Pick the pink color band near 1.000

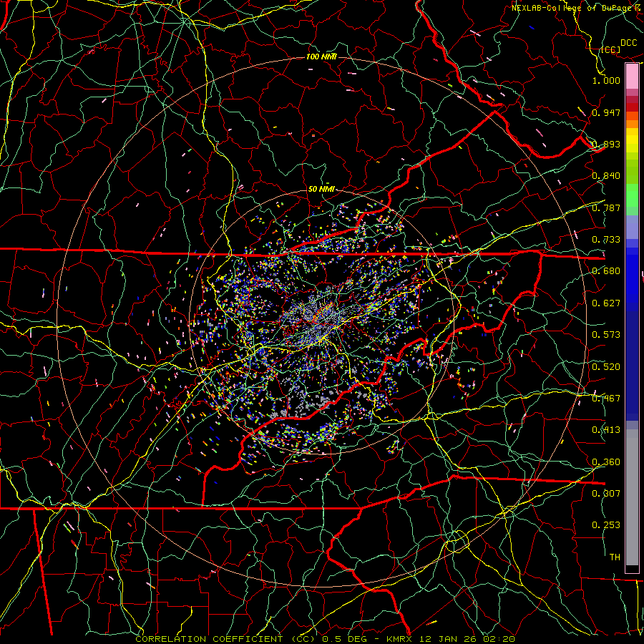coord(632,76)
